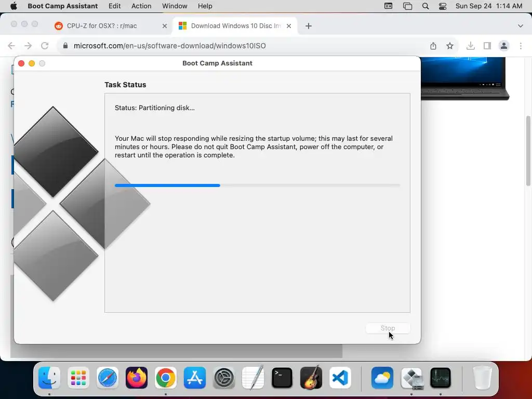Open Finder from the Dock
Image resolution: width=532 pixels, height=399 pixels.
[x=49, y=378]
